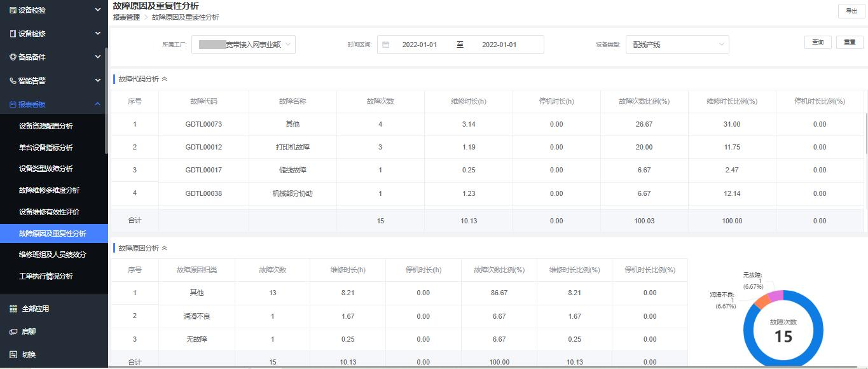
Task: Click the 查询 button
Action: coord(817,42)
